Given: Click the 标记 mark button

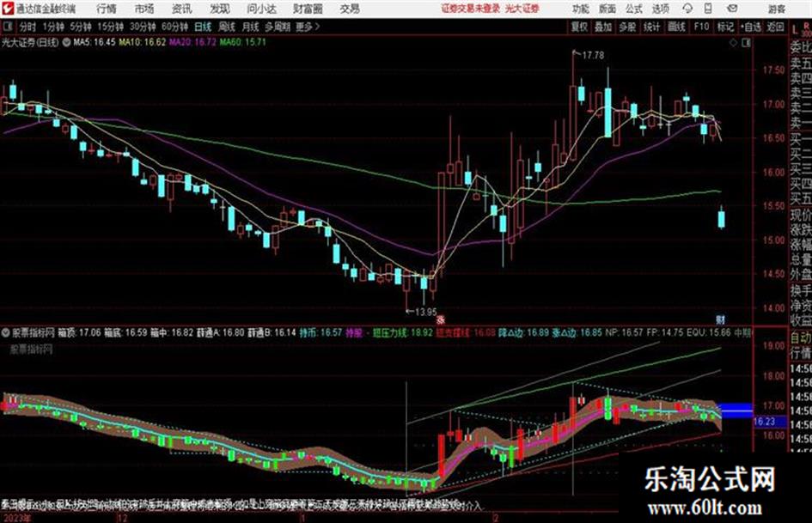Looking at the screenshot, I should (x=725, y=27).
